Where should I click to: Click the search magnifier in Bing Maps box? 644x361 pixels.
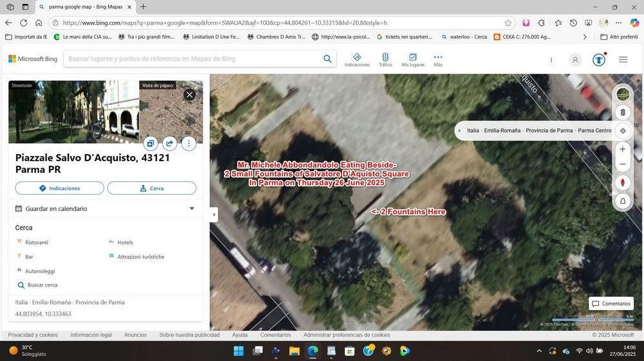pyautogui.click(x=327, y=59)
